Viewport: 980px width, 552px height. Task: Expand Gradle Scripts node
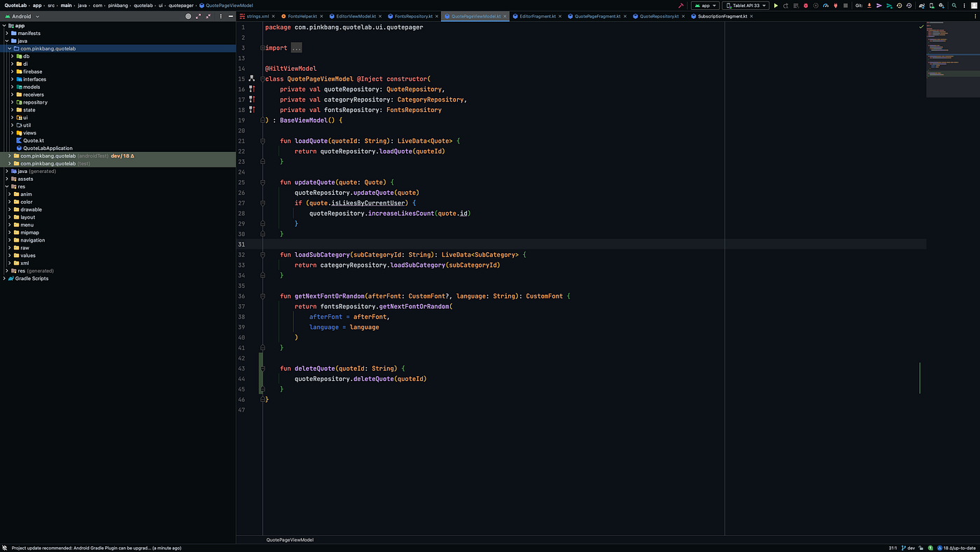[4, 278]
